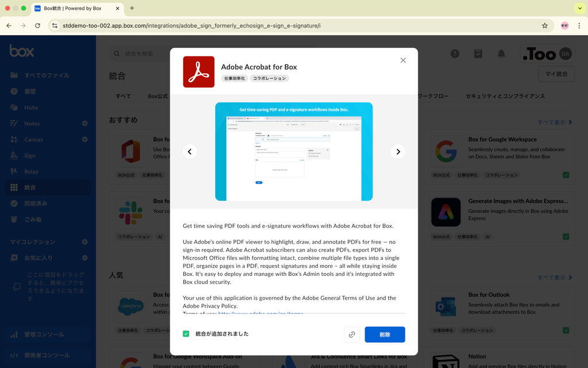Image resolution: width=588 pixels, height=368 pixels.
Task: Click Generate Images with Adobe Express checkmark
Action: [x=566, y=236]
